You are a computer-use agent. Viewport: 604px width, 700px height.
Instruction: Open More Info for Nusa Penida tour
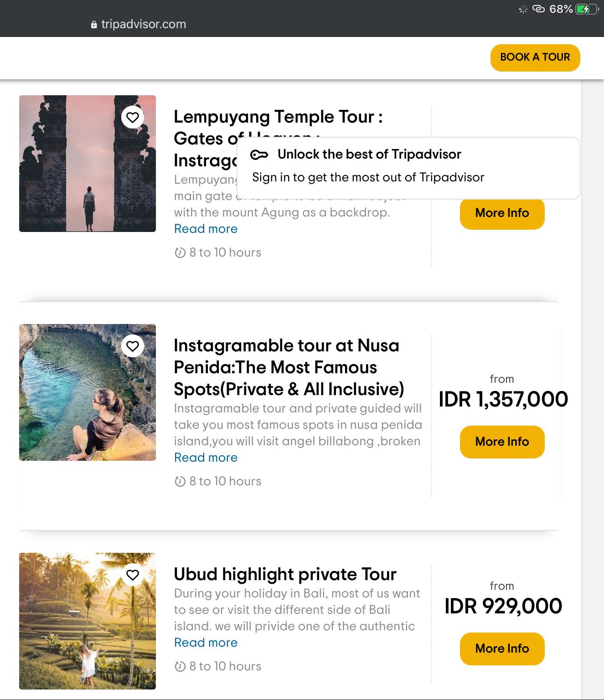[x=502, y=442]
